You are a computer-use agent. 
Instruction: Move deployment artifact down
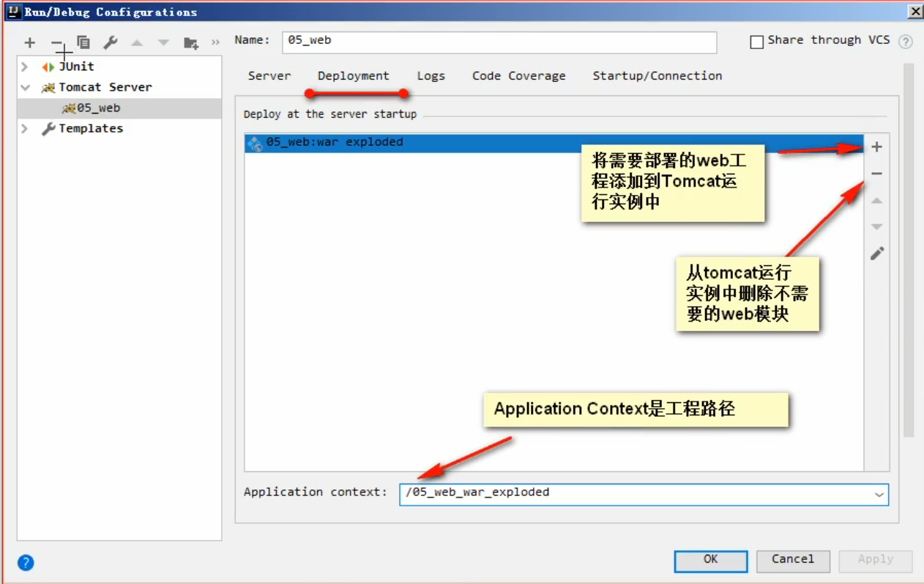click(x=876, y=227)
